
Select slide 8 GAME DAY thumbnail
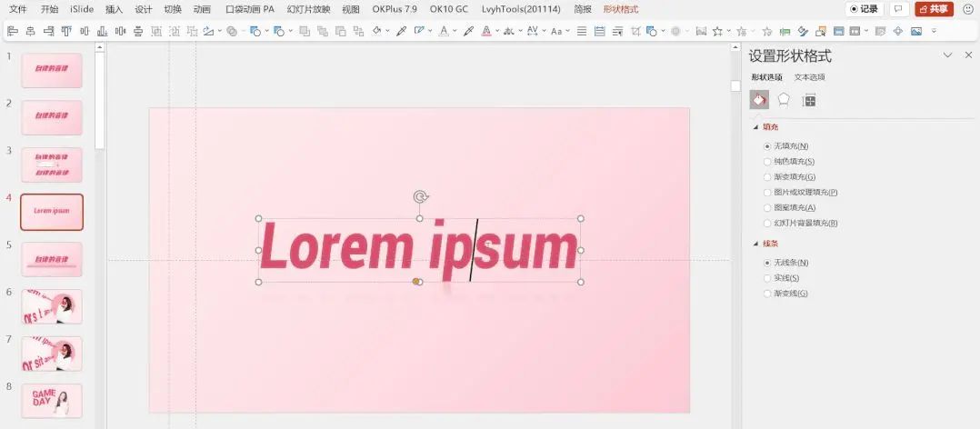[52, 400]
